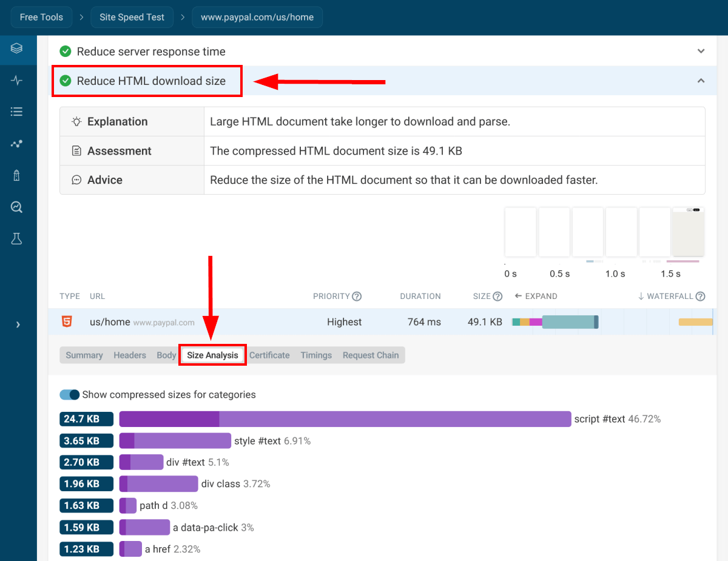The width and height of the screenshot is (728, 561).
Task: Open the trend graph sidebar icon
Action: (17, 144)
